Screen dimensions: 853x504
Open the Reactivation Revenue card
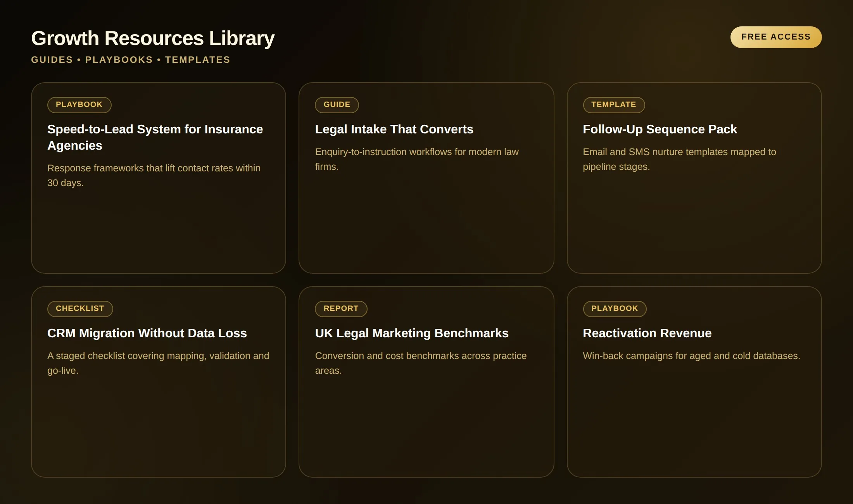tap(694, 382)
